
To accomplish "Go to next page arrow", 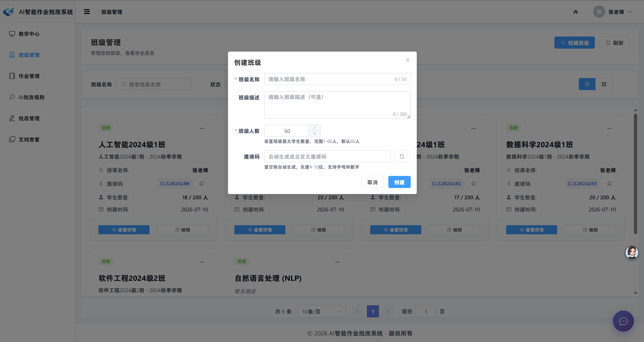I will 388,312.
